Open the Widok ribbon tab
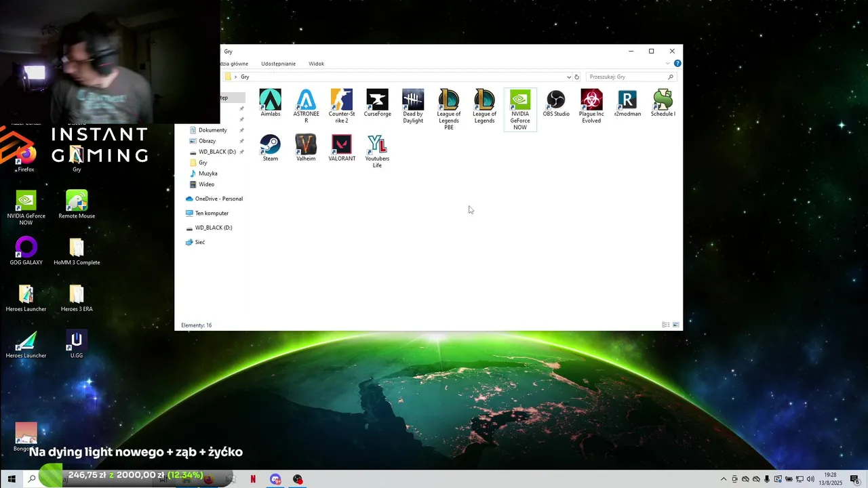This screenshot has height=488, width=868. tap(316, 64)
